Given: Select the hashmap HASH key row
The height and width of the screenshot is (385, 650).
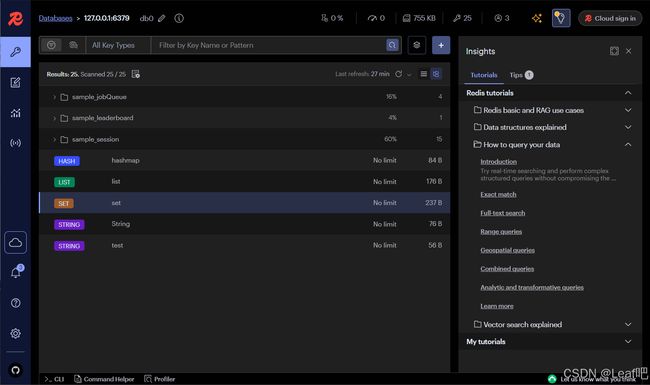Looking at the screenshot, I should click(245, 160).
